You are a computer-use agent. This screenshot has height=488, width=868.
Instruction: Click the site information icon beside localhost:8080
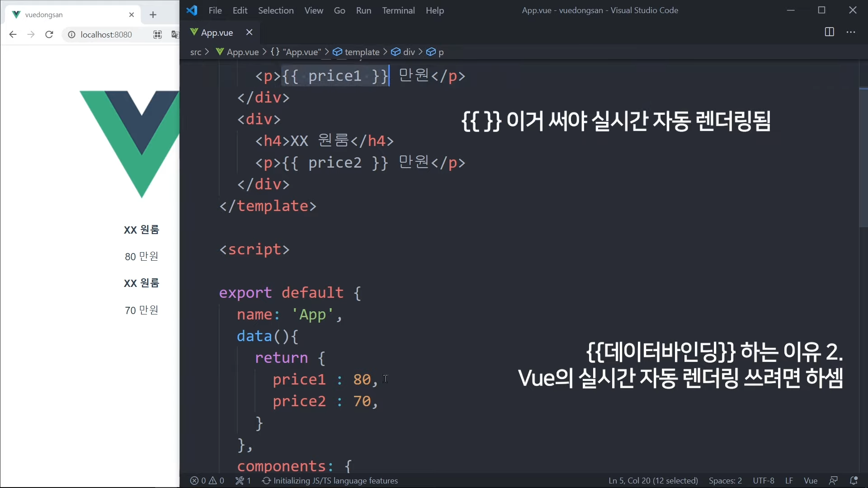click(71, 34)
